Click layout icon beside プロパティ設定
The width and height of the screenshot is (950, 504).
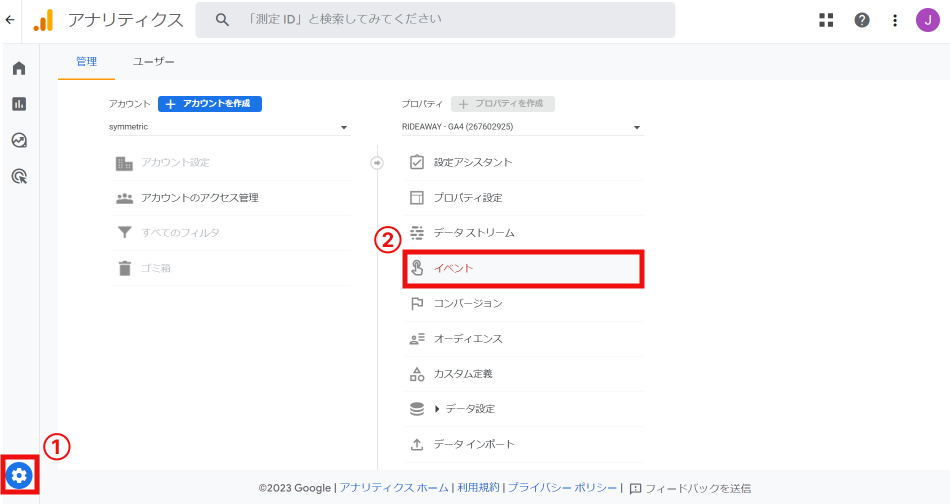pos(417,197)
